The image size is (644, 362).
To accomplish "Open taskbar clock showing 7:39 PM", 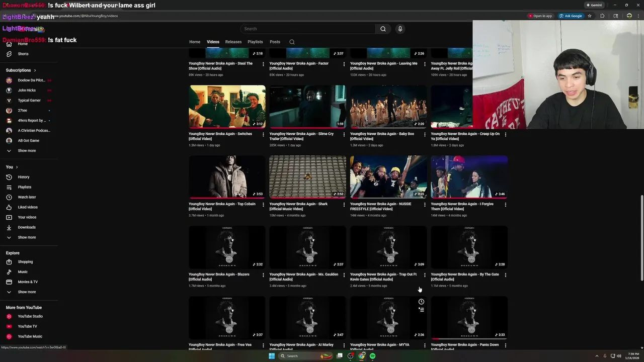I will 633,356.
